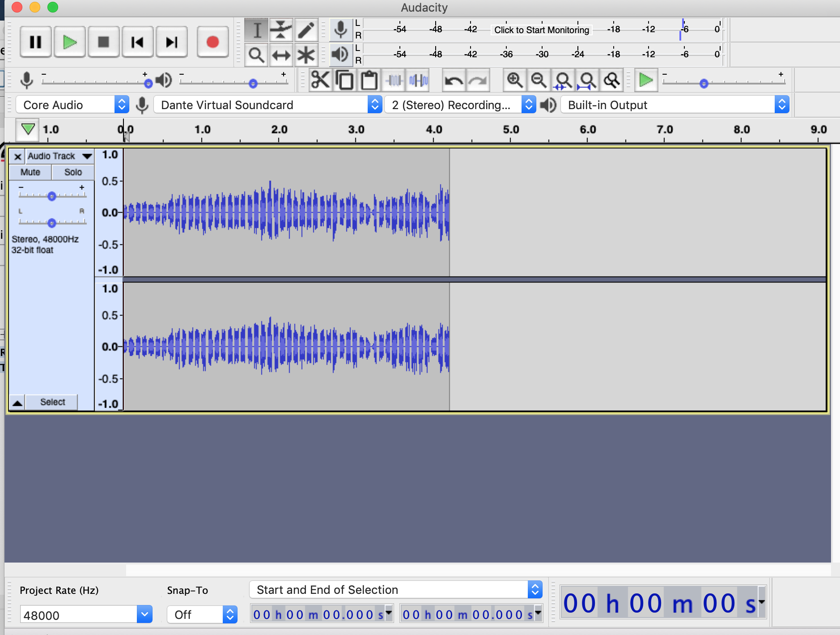This screenshot has height=635, width=840.
Task: Click the Zoom Toggle icon
Action: 611,80
